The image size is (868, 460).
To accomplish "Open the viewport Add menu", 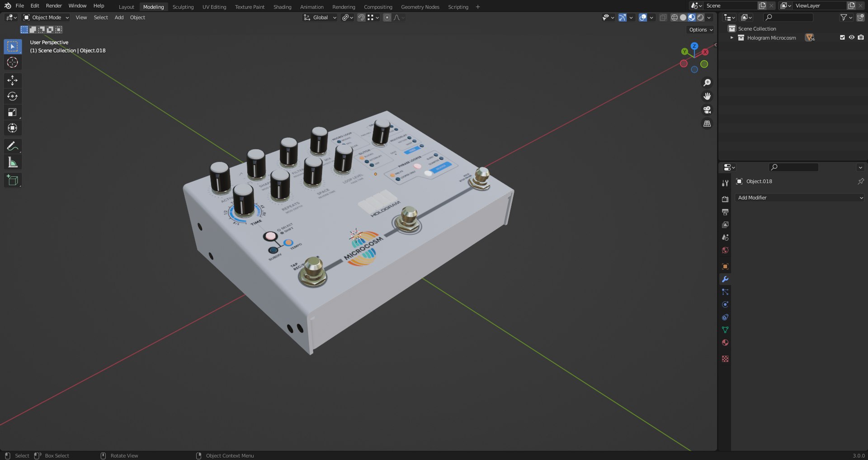I will pos(119,18).
